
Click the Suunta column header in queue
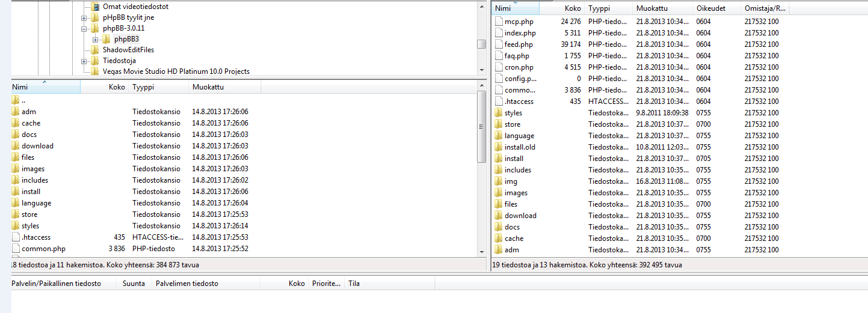click(134, 284)
